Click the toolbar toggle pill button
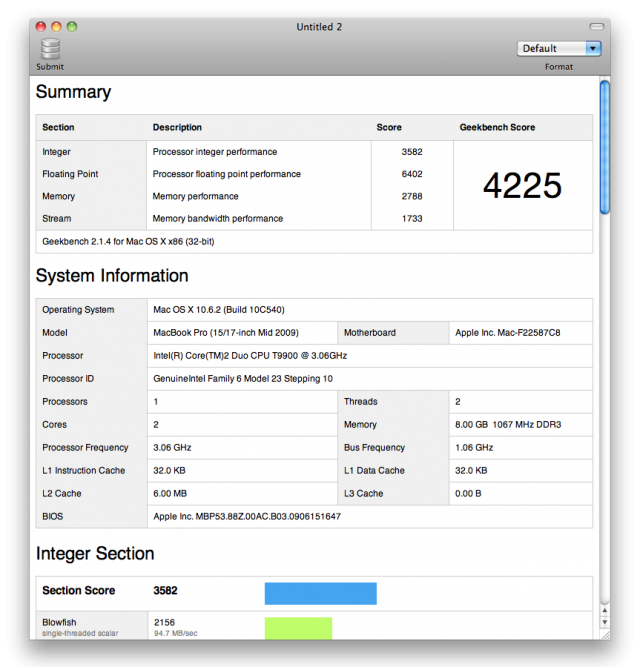Viewport: 640px width, 668px height. pos(597,27)
